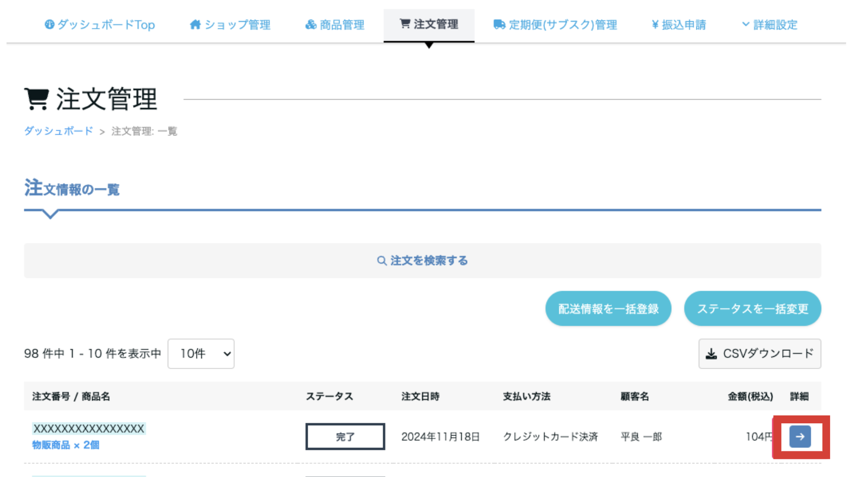Click the 完了 status box
The height and width of the screenshot is (477, 868).
[345, 437]
